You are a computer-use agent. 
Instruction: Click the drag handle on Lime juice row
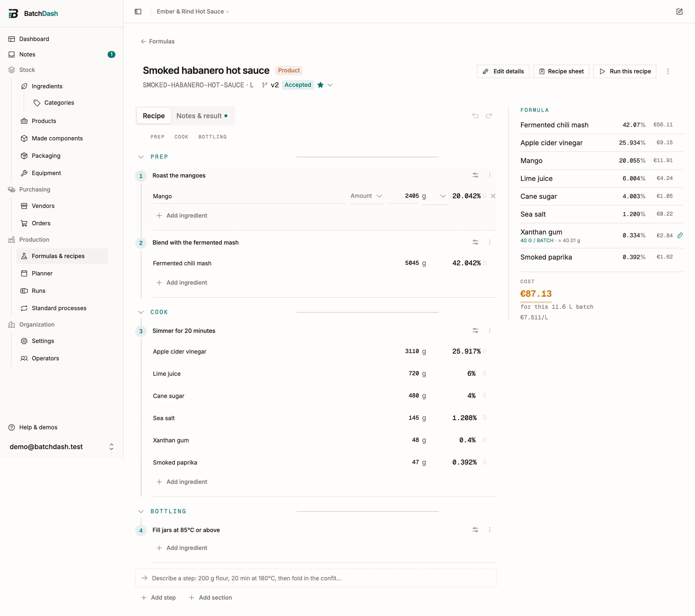coord(485,373)
